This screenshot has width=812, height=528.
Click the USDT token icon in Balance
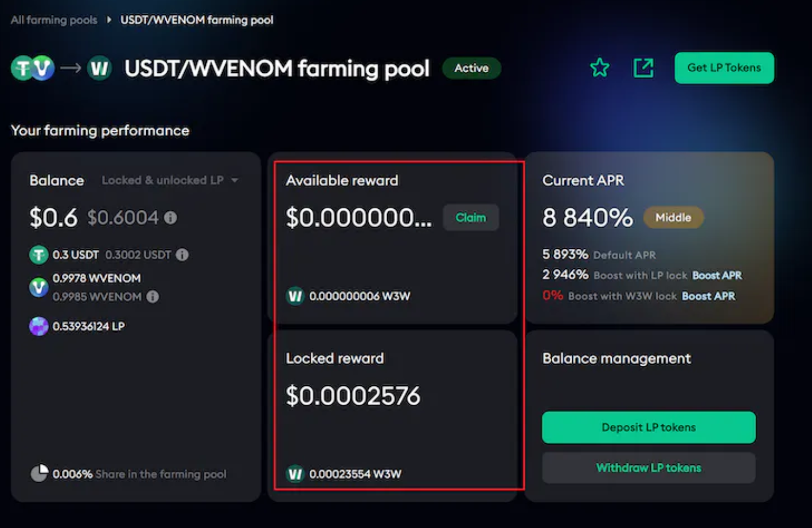coord(38,255)
